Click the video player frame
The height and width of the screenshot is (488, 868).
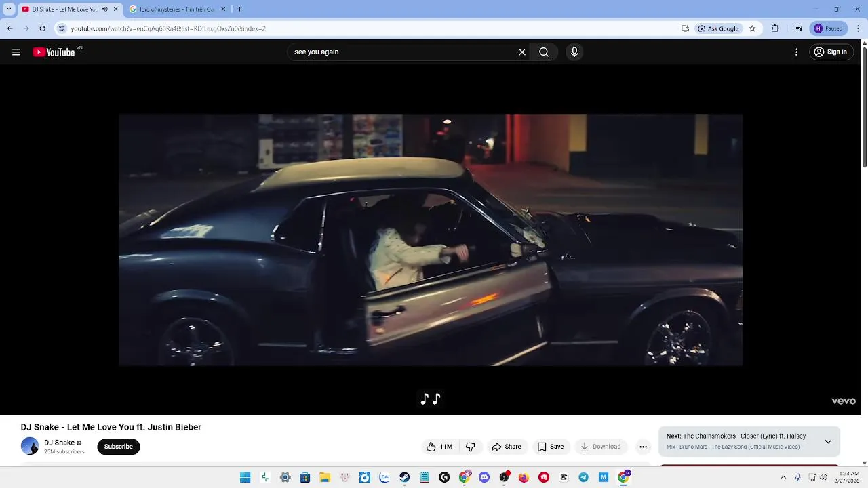coord(431,240)
